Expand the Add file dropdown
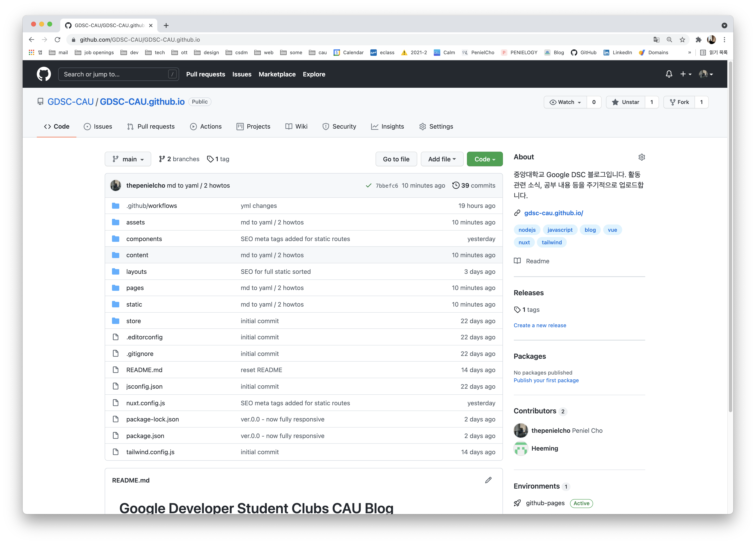Image resolution: width=756 pixels, height=544 pixels. 442,159
